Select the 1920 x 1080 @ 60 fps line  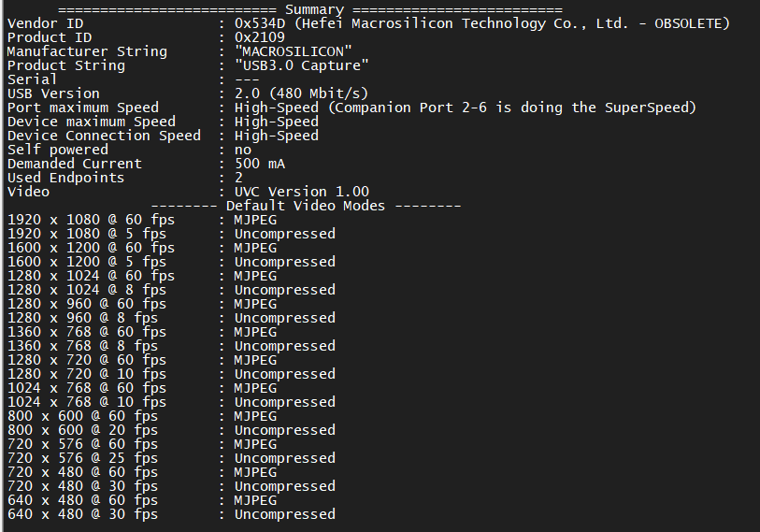pos(142,220)
